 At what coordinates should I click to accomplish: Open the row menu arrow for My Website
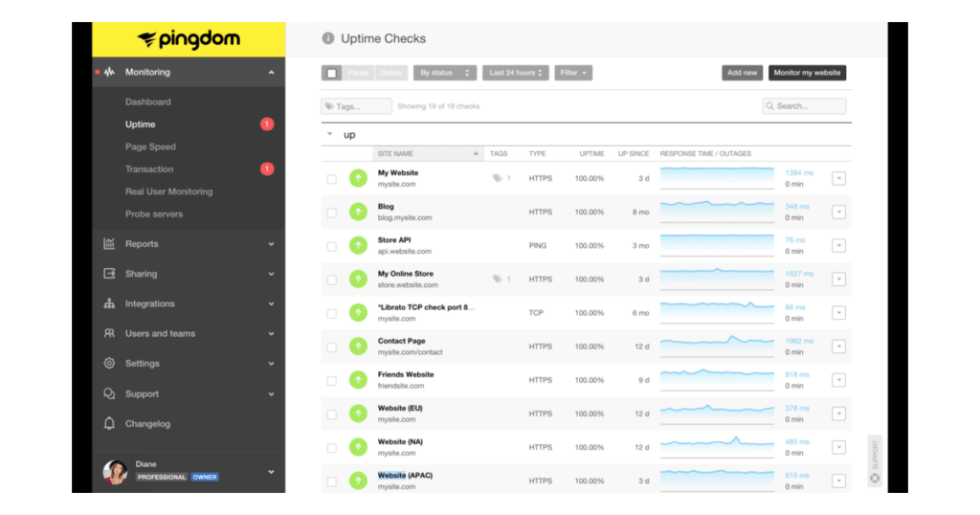pos(838,179)
